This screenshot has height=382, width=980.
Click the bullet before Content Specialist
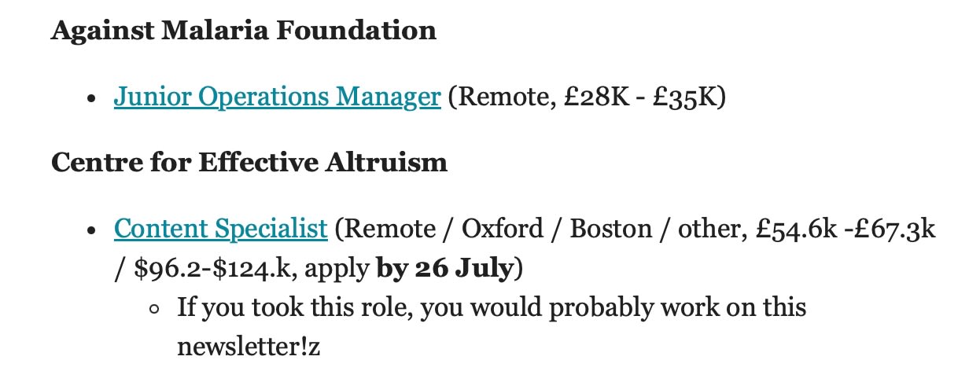pyautogui.click(x=92, y=231)
